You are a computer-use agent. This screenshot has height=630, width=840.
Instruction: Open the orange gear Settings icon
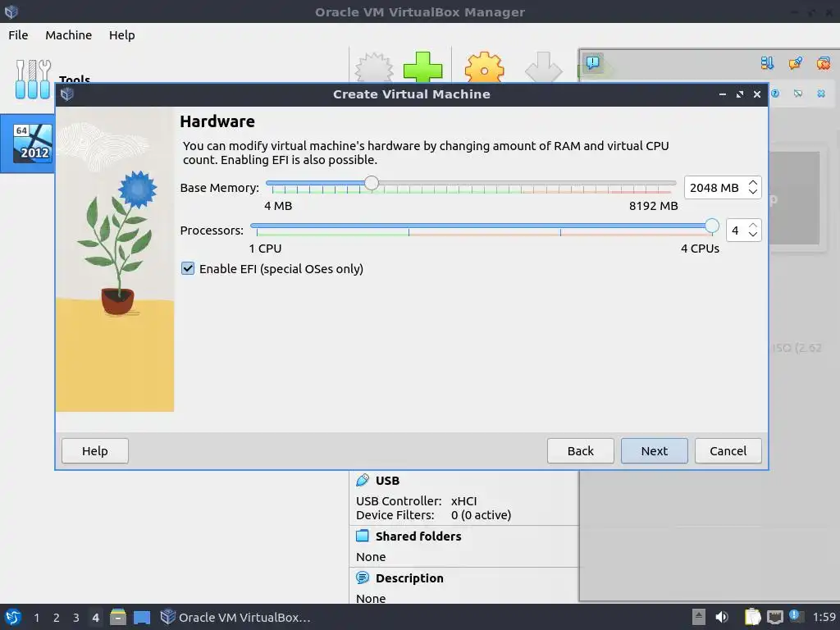(x=484, y=67)
